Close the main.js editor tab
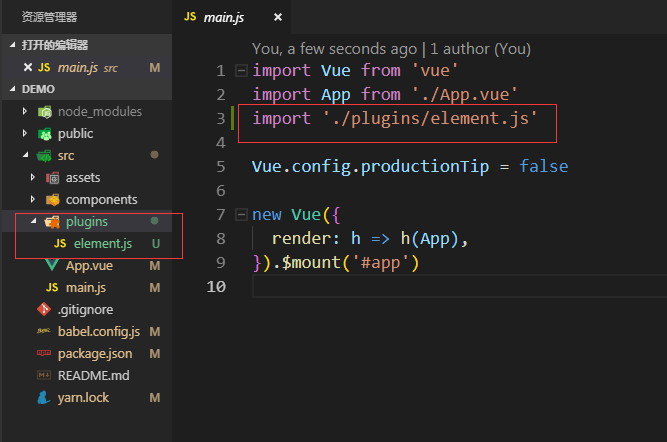This screenshot has height=442, width=667. (x=277, y=17)
